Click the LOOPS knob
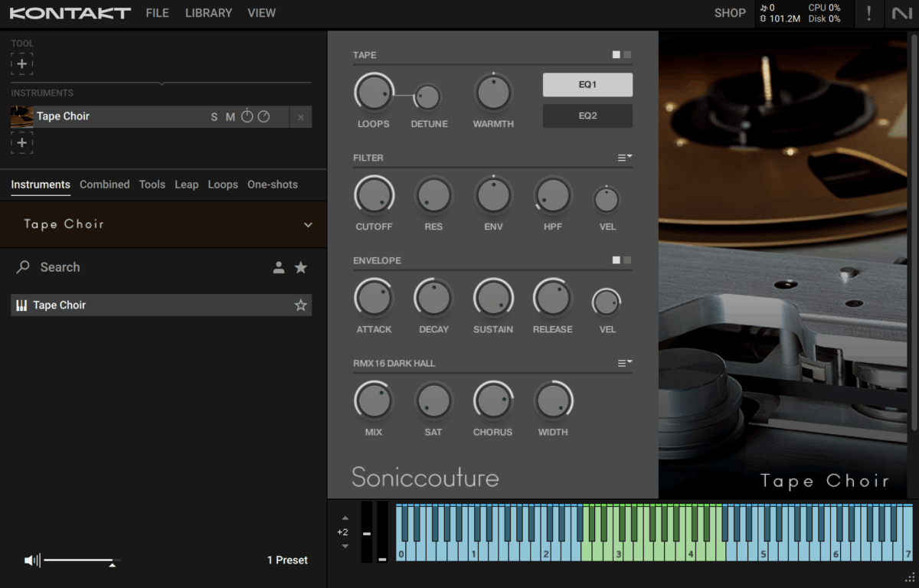The image size is (919, 588). pyautogui.click(x=374, y=93)
